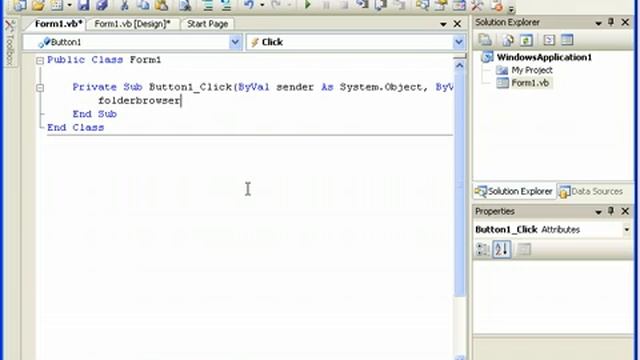This screenshot has height=360, width=640.
Task: Select the WindowsApplication1 project node
Action: tap(544, 57)
